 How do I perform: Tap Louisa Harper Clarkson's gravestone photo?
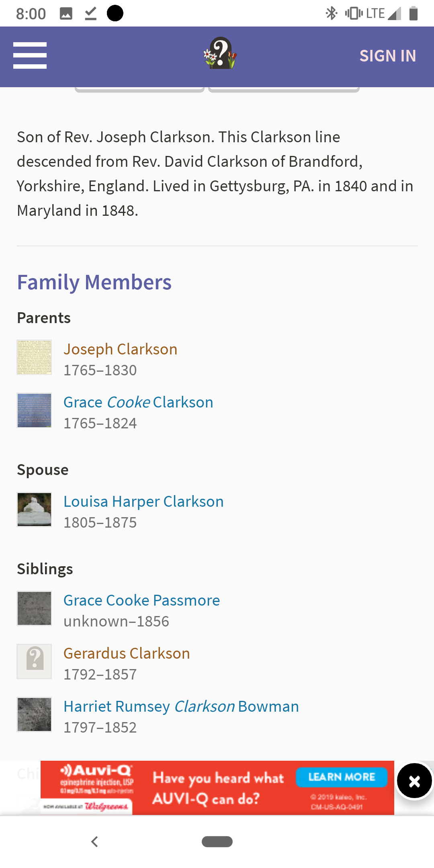click(34, 510)
